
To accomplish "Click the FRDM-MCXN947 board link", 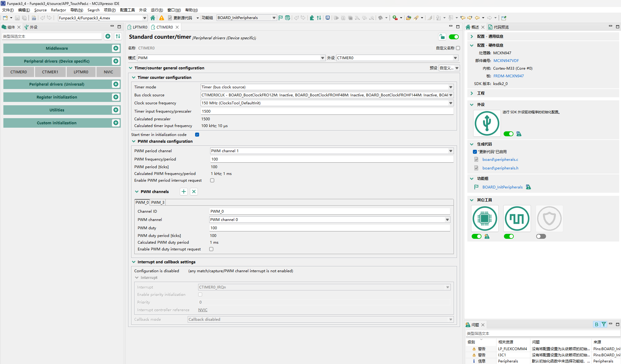I will click(509, 76).
